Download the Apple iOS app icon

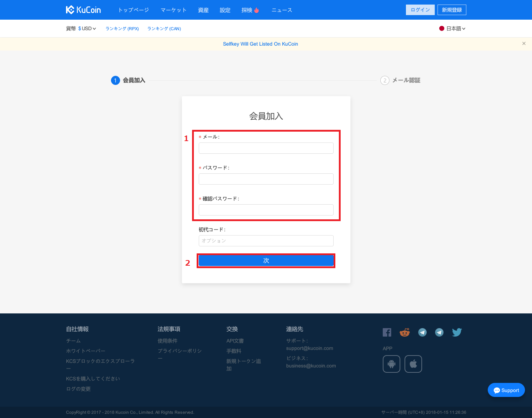413,364
